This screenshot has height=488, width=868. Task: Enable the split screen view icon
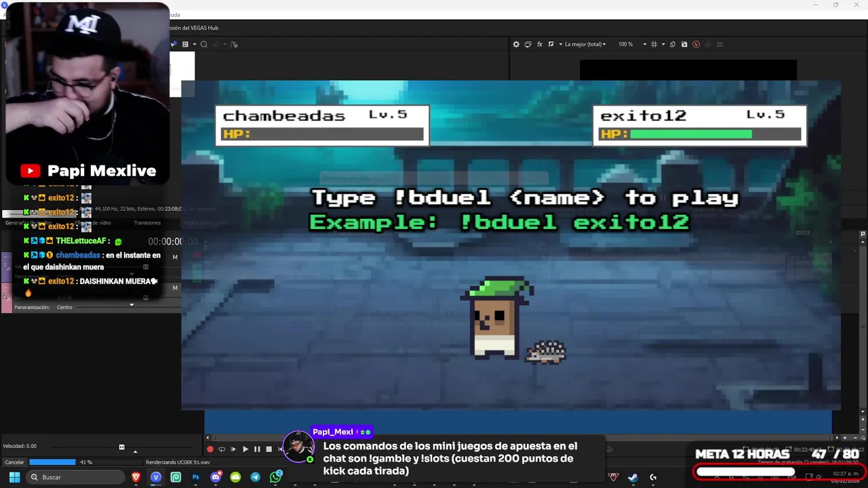(x=551, y=44)
